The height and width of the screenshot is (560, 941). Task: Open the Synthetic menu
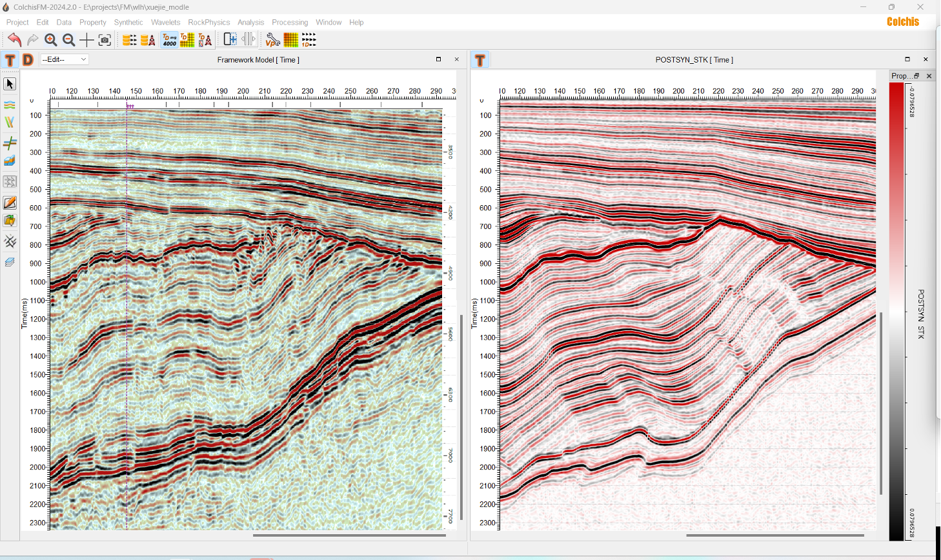coord(128,22)
